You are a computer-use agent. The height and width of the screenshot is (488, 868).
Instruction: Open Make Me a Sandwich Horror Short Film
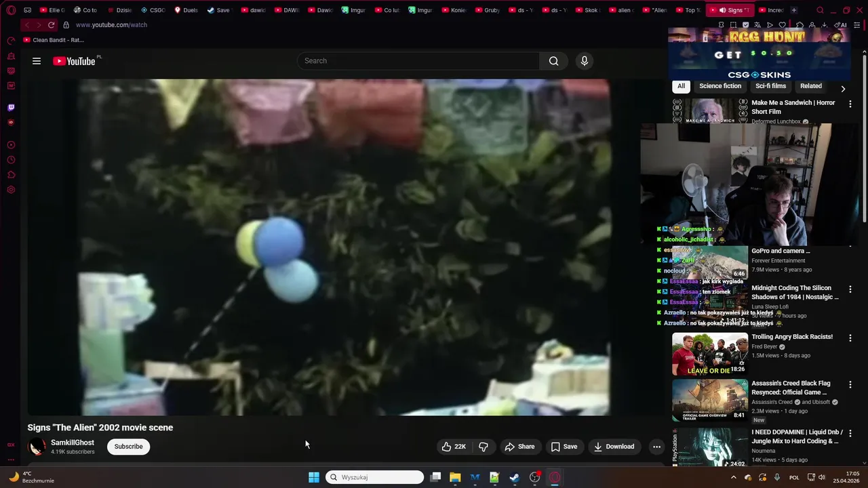[793, 107]
